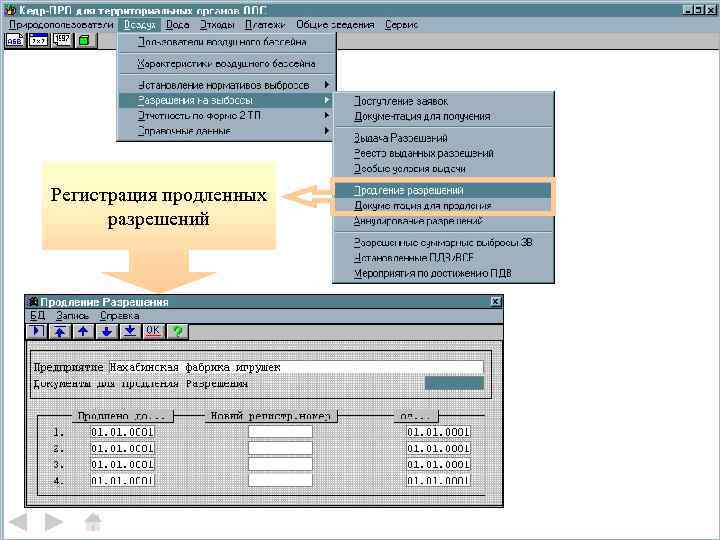This screenshot has height=540, width=720.
Task: Click row 4 Новый регистр.номер field
Action: click(x=280, y=481)
